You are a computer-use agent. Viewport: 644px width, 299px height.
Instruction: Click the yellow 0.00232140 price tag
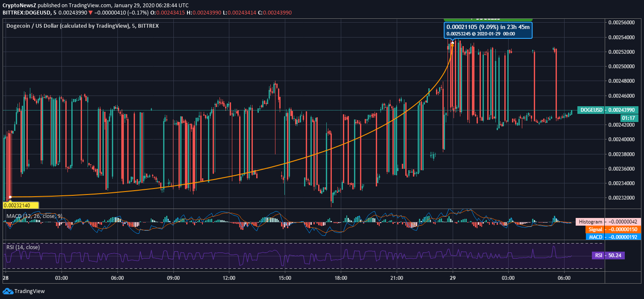20,205
